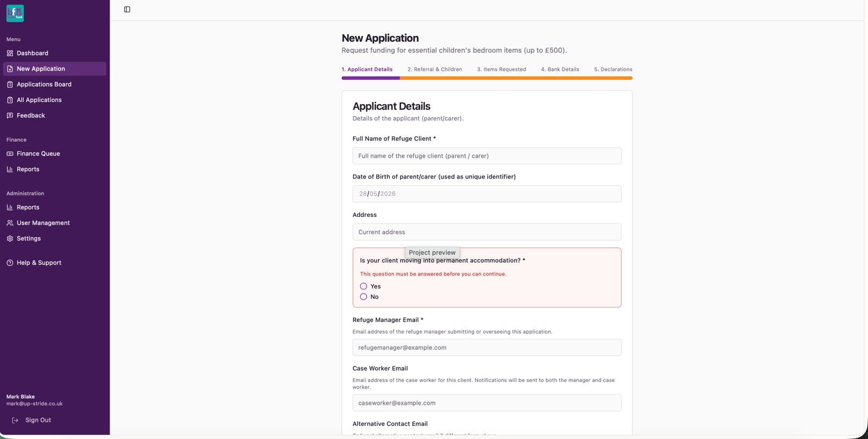The height and width of the screenshot is (439, 868).
Task: Switch to 5. Declarations step
Action: coord(613,69)
